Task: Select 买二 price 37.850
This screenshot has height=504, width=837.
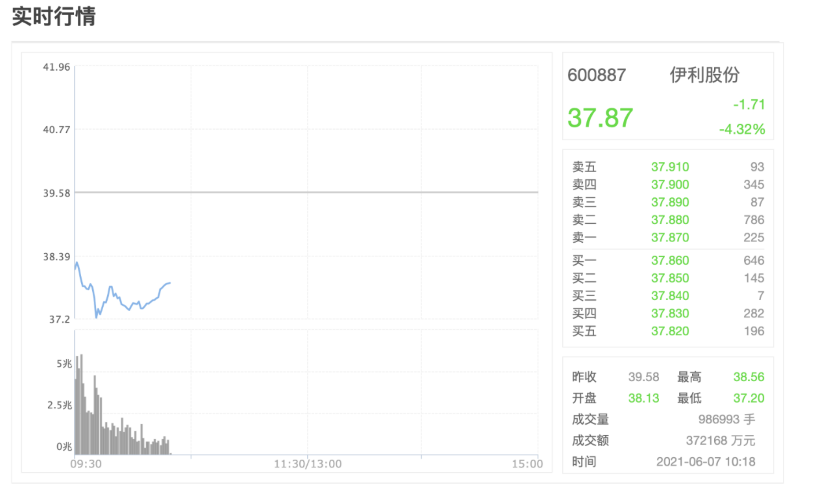Action: click(670, 278)
